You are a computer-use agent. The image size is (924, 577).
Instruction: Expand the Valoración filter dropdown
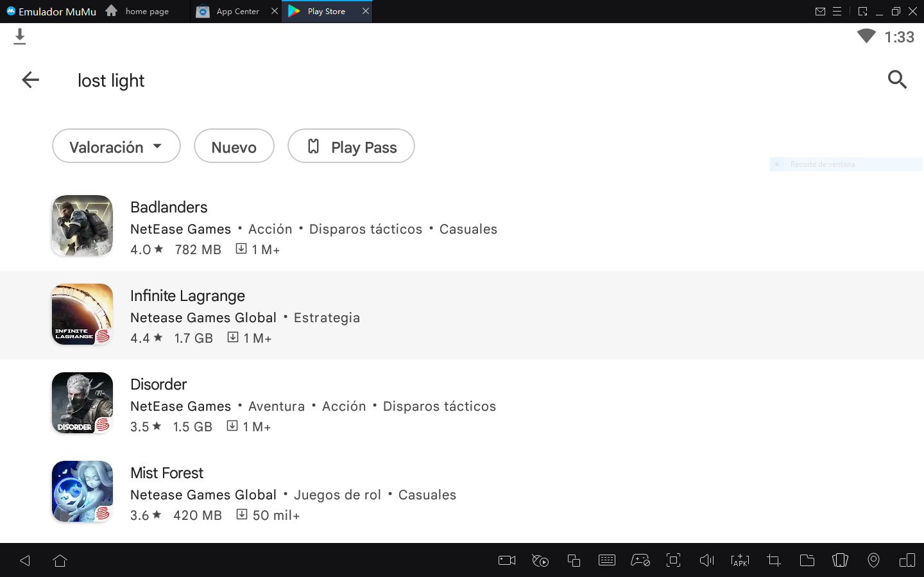pos(116,146)
